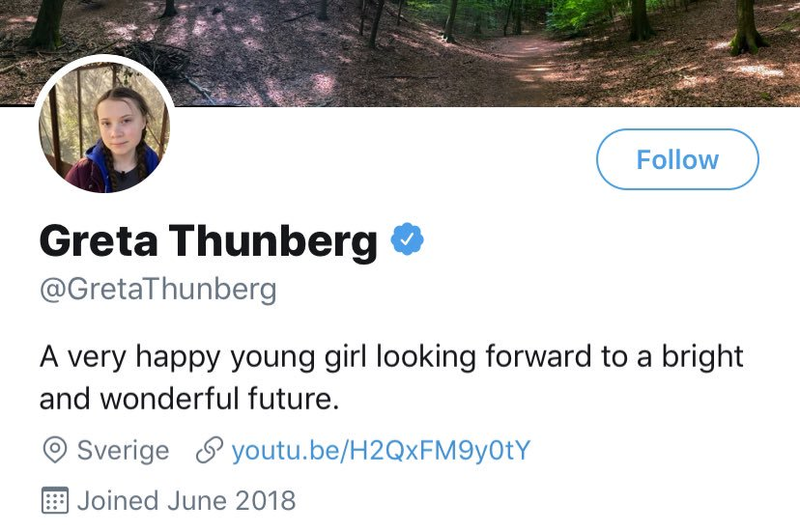Open the youtu.be/H2QxFM9y0tY link

tap(381, 450)
